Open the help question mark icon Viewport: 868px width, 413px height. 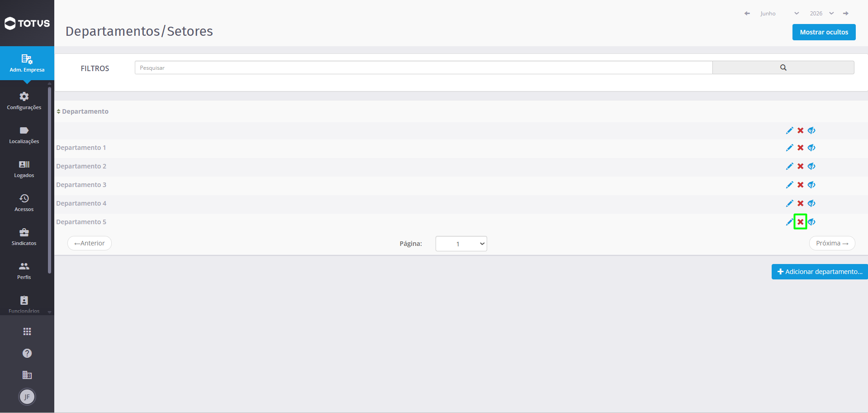pos(27,353)
